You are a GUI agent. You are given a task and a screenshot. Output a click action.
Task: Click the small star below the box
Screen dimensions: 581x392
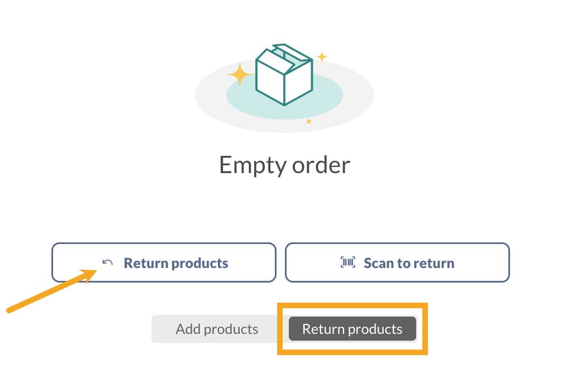click(308, 122)
